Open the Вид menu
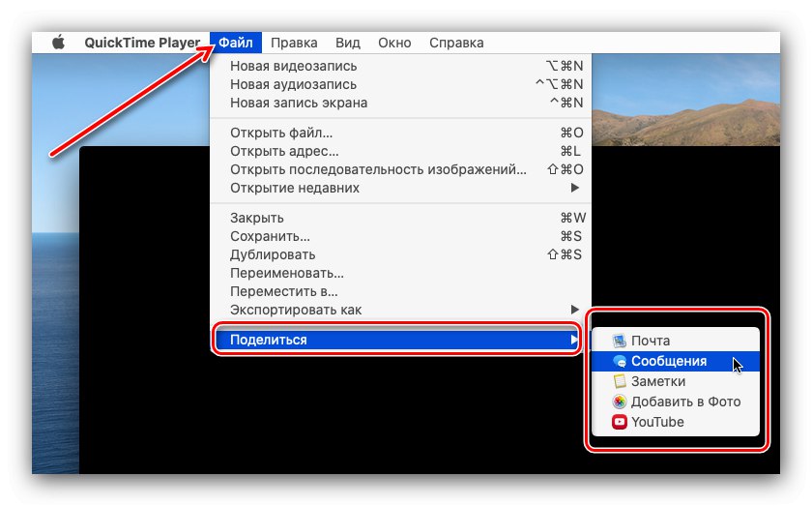Image resolution: width=812 pixels, height=506 pixels. click(347, 43)
